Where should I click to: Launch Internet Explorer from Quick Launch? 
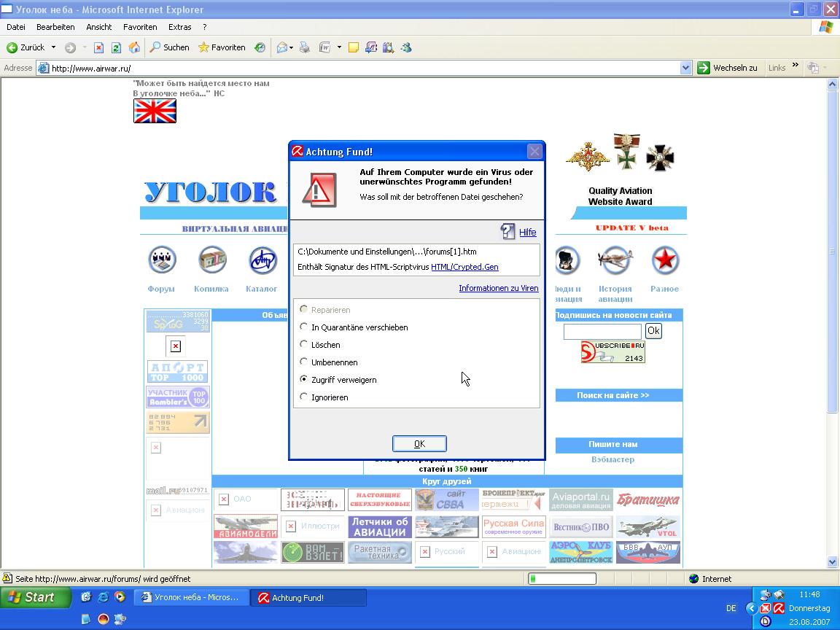103,596
